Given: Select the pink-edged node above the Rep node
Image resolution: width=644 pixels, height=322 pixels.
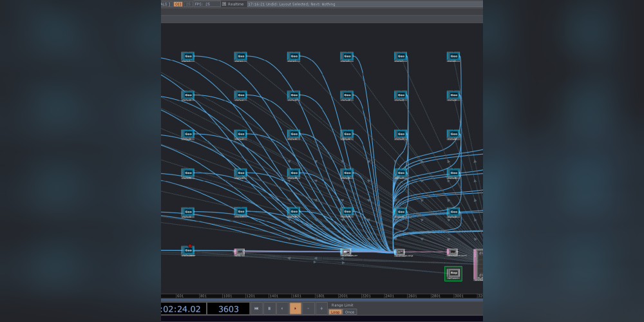Looking at the screenshot, I should [452, 252].
